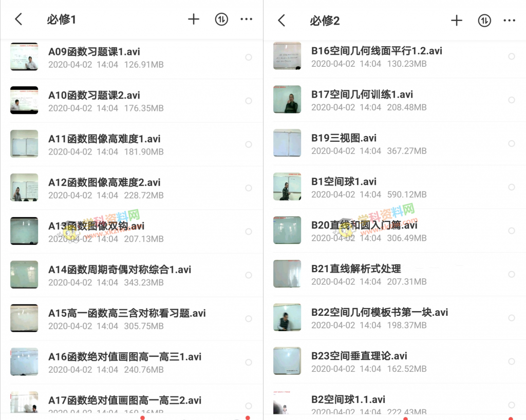This screenshot has height=420, width=526.
Task: Open the more options menu in 必修2
Action: (510, 21)
